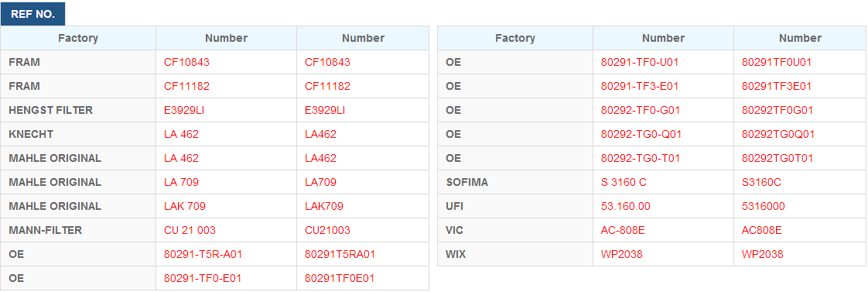Click WIX compact number WP2038
Image resolution: width=868 pixels, height=292 pixels.
762,254
